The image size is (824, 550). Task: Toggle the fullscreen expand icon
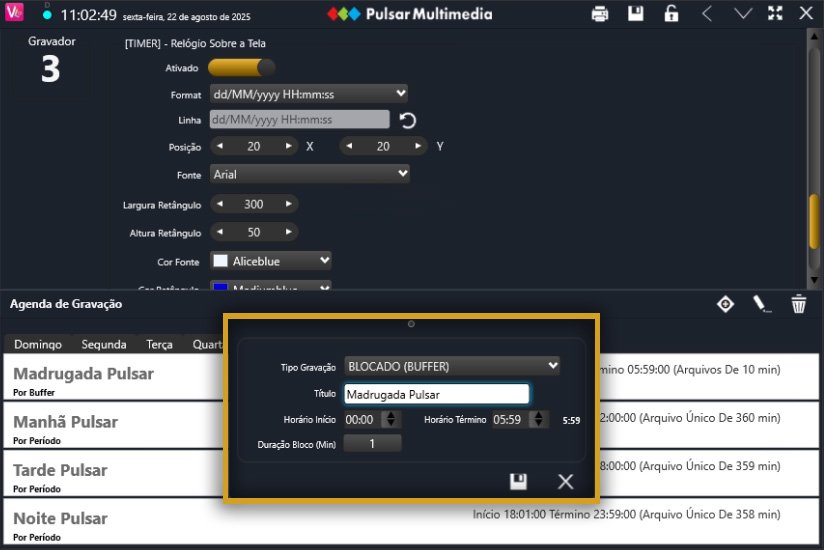tap(775, 13)
